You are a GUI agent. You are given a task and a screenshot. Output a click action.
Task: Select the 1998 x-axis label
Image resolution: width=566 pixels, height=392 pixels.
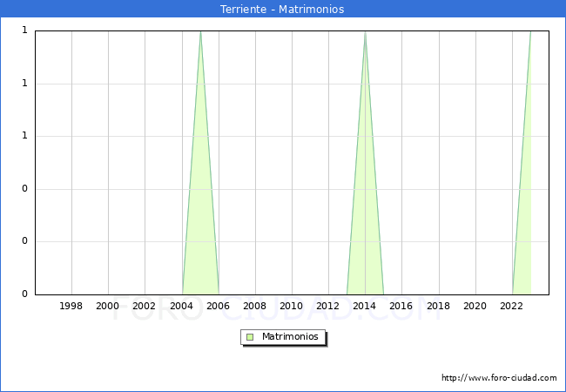click(x=71, y=306)
